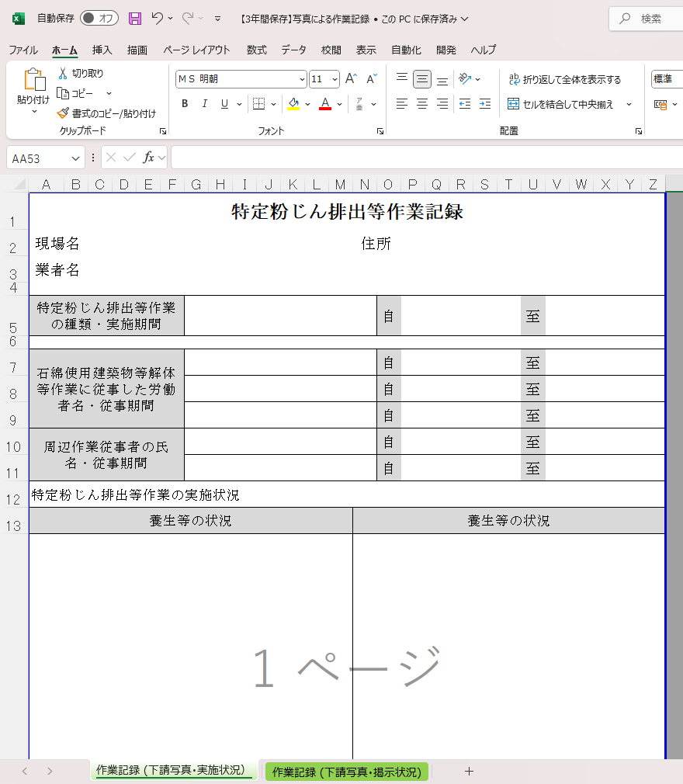
Task: Toggle the 自動保存 (AutoSave) switch
Action: 99,18
